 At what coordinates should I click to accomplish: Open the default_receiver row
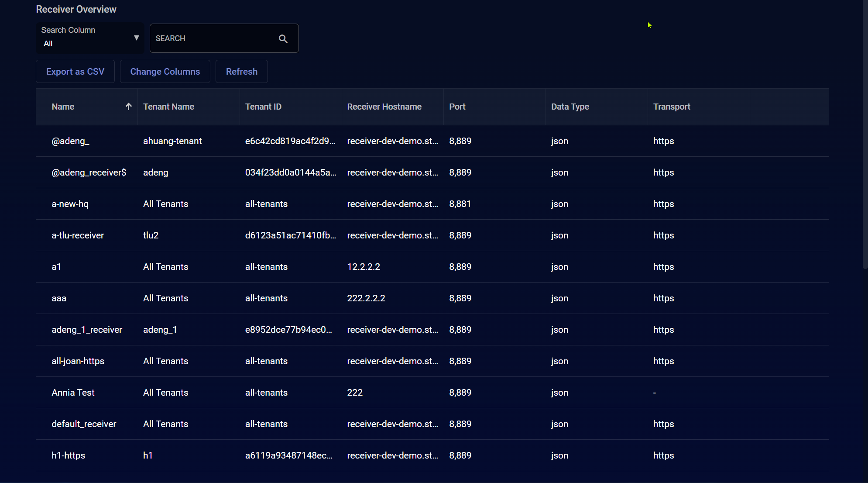click(84, 424)
